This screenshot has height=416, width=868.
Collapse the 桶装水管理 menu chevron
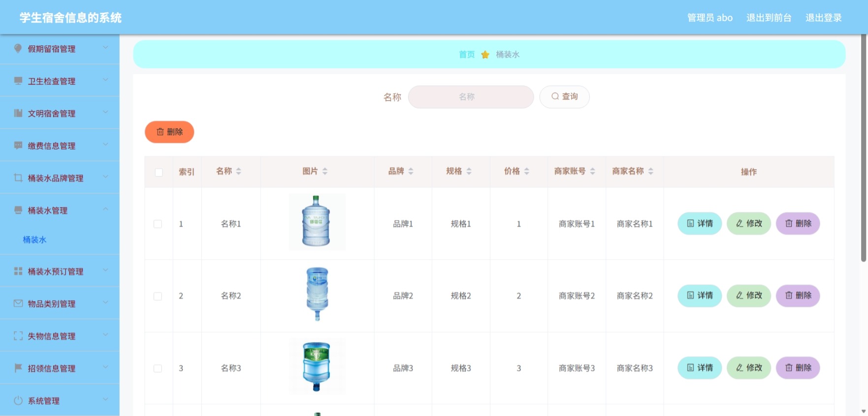tap(105, 209)
